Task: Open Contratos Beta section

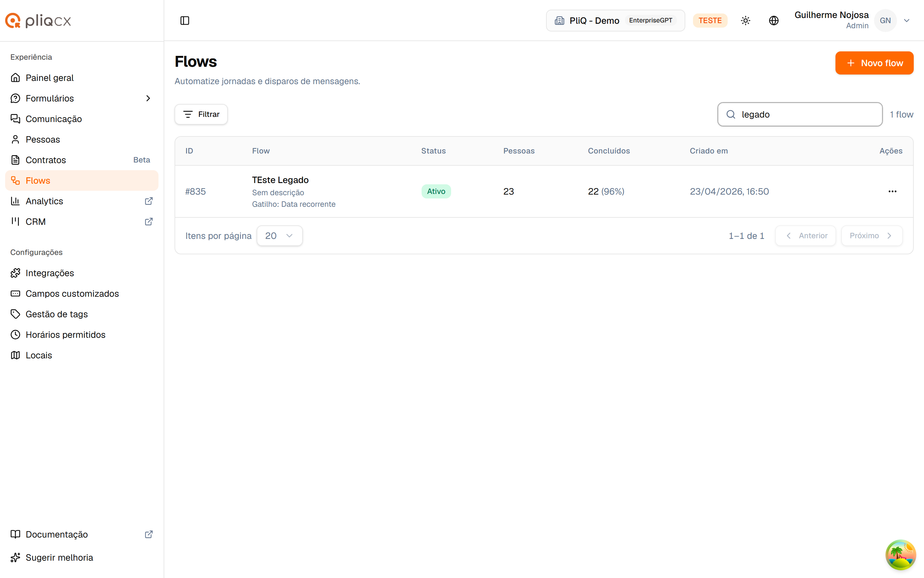Action: [82, 160]
